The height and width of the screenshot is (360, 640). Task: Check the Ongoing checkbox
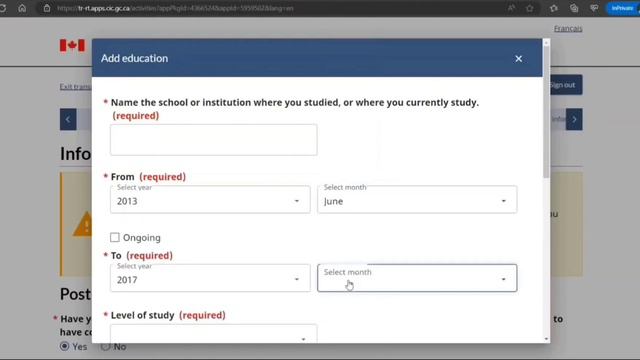(x=115, y=237)
